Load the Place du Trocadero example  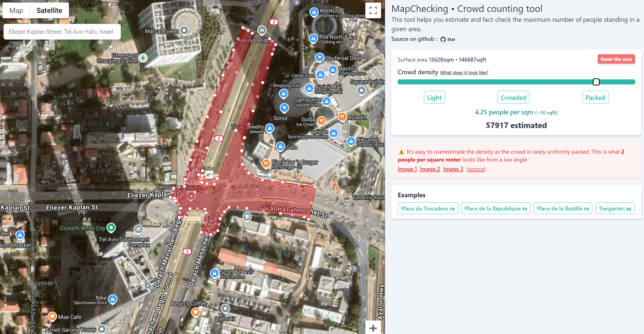pos(428,208)
